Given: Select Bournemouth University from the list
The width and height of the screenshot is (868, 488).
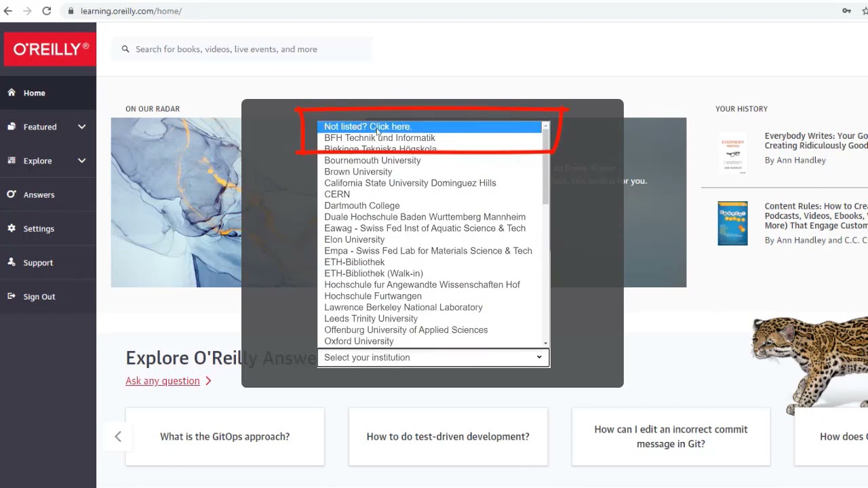Looking at the screenshot, I should click(429, 161).
